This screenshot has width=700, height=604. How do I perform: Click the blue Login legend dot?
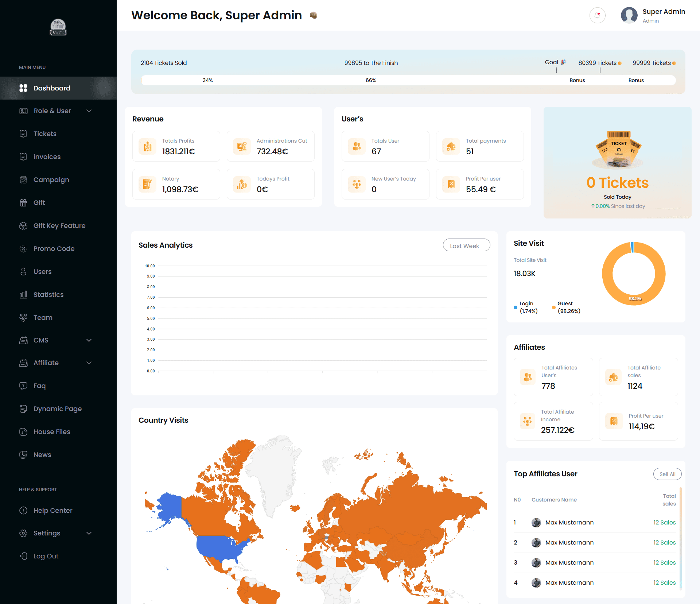point(516,307)
